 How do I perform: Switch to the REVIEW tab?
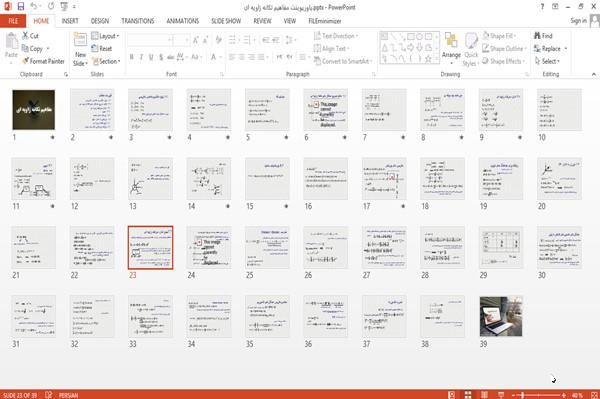pyautogui.click(x=262, y=21)
